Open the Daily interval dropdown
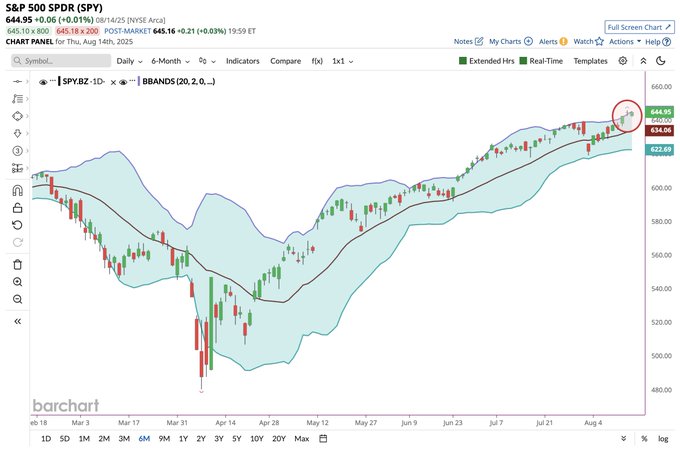 [129, 61]
